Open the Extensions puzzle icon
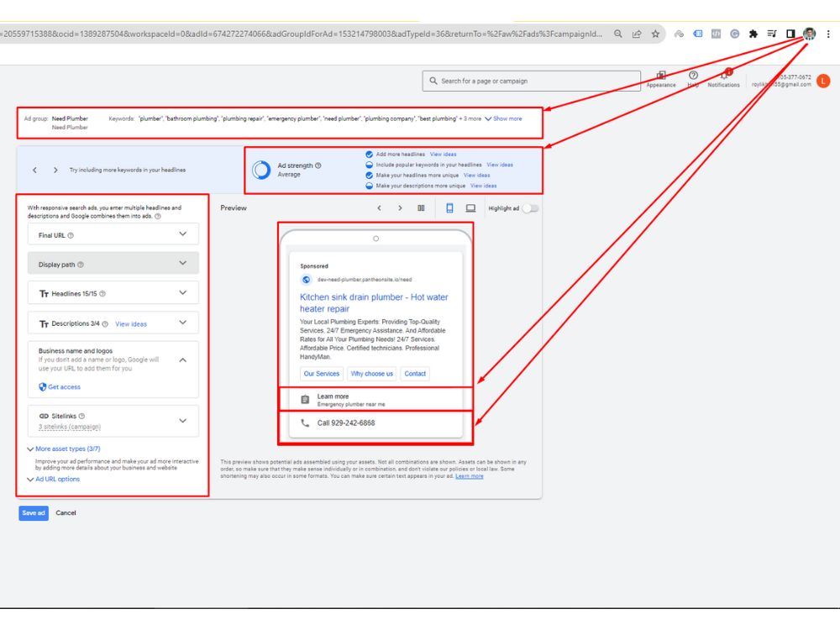Viewport: 840px width, 630px height. coord(753,34)
